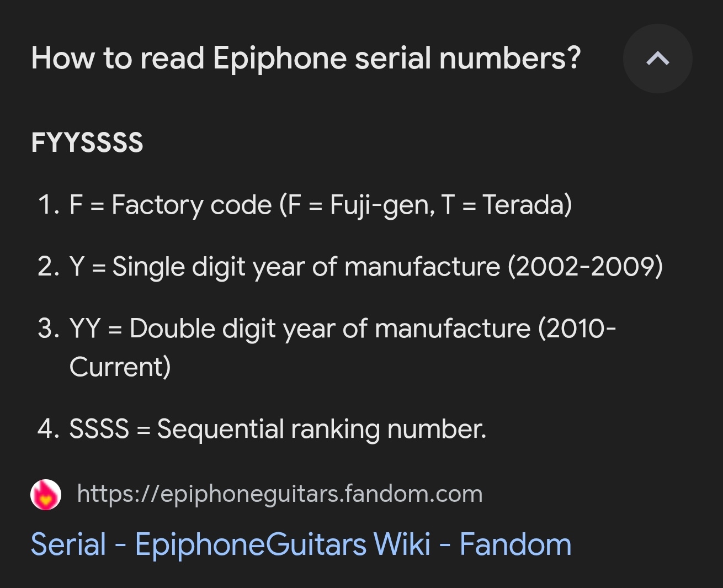The height and width of the screenshot is (588, 723).
Task: Click the FYYSSSS heading text
Action: pyautogui.click(x=87, y=142)
